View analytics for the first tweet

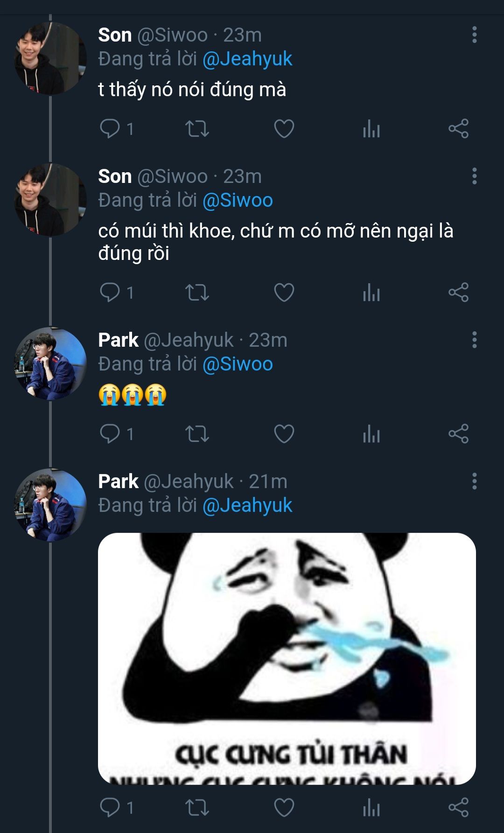(371, 129)
